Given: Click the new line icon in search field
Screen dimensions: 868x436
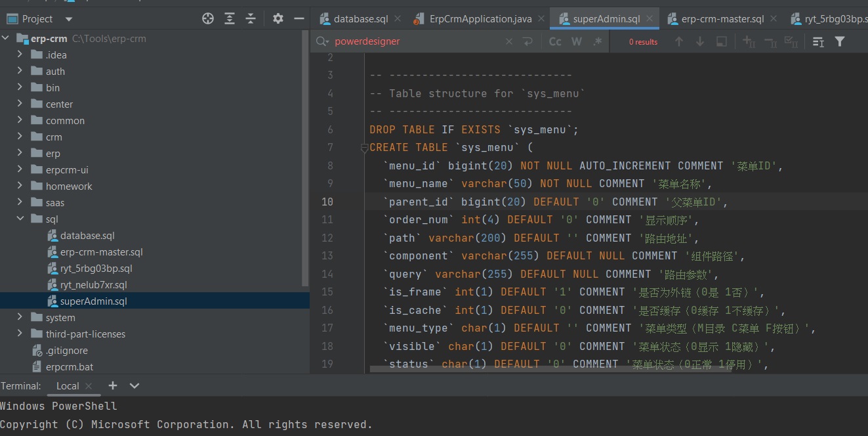Looking at the screenshot, I should coord(527,41).
